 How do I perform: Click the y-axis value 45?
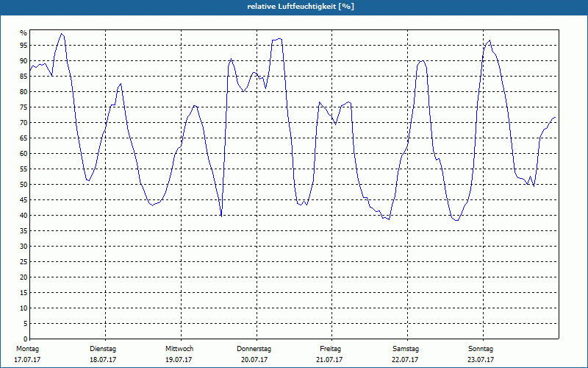click(x=24, y=199)
